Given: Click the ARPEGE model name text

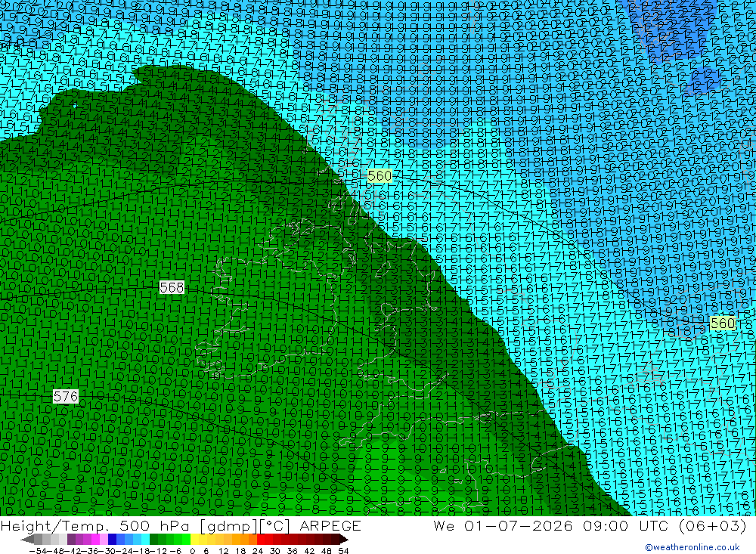Looking at the screenshot, I should (x=330, y=525).
